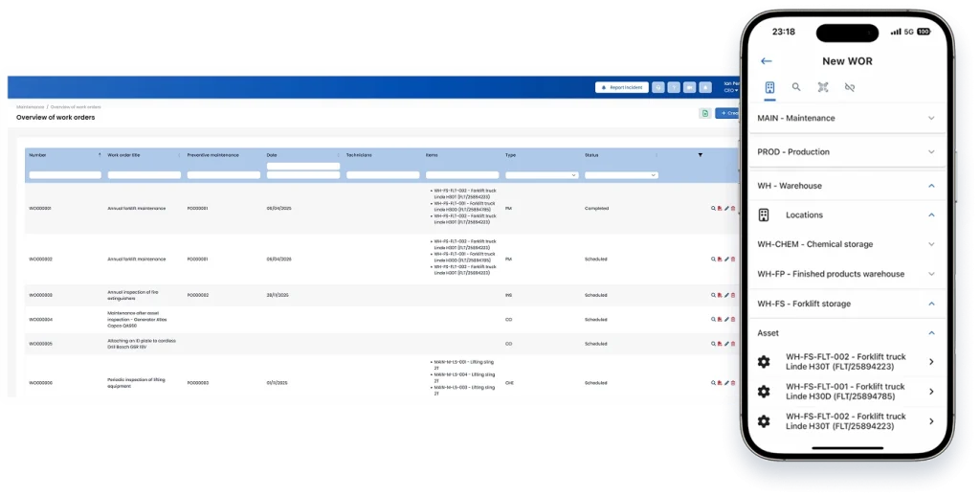Viewport: 980px width, 497px height.
Task: Select asset Forklift truck Linde H30D
Action: point(845,392)
